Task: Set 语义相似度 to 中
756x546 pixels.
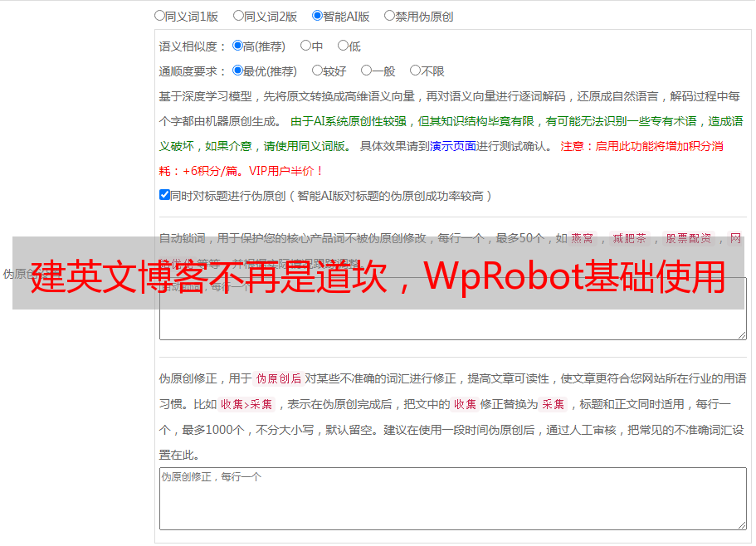Action: point(305,46)
